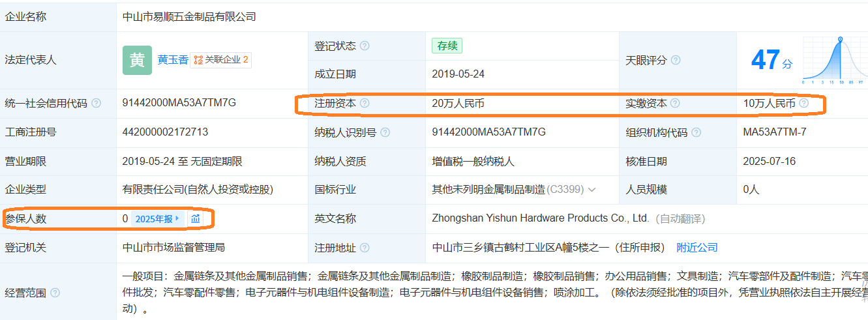Click the help icon beside 经营范围
The image size is (868, 320).
click(55, 293)
